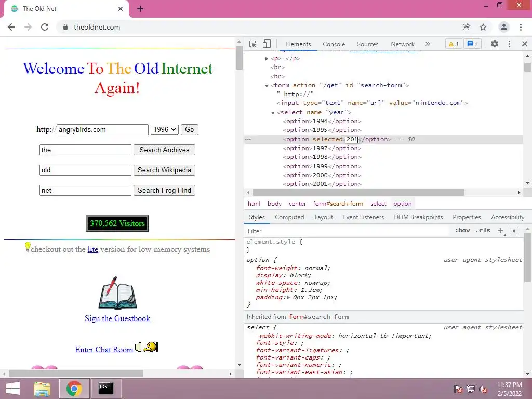
Task: Select the form#search-form breadcrumb
Action: [338, 204]
